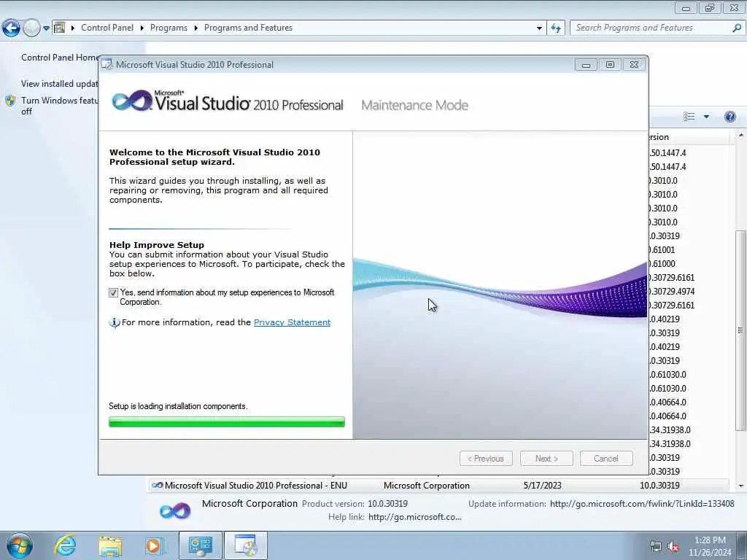
Task: Click the Visual Studio icon in the ENU row
Action: click(x=158, y=485)
